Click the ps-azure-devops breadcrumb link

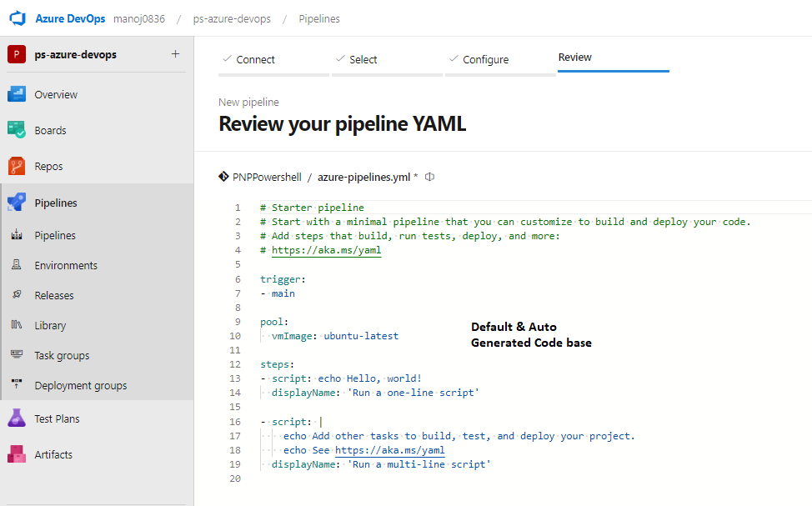tap(232, 18)
